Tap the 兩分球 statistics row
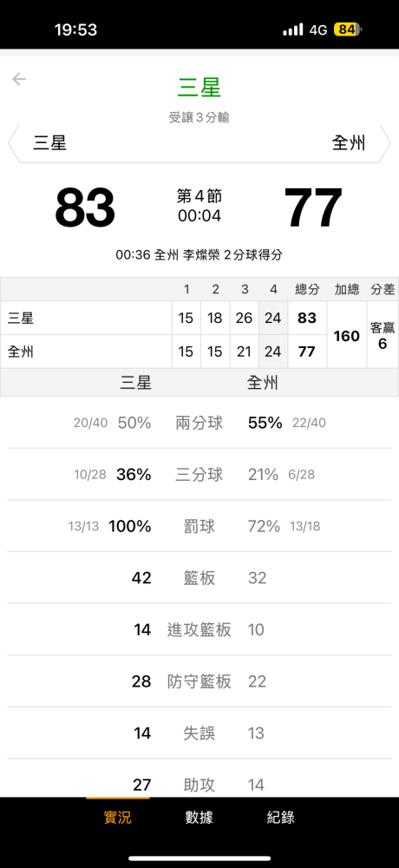The width and height of the screenshot is (399, 868). click(199, 423)
